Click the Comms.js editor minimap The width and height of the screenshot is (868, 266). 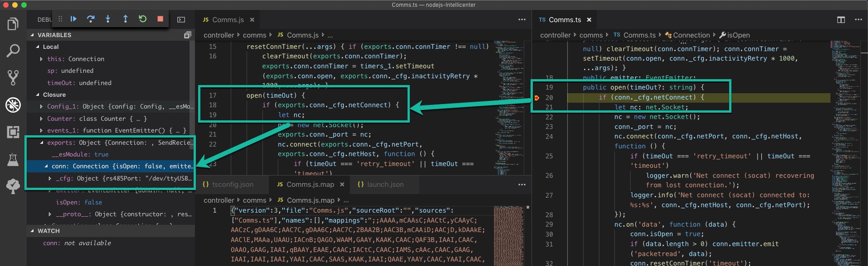tap(508, 108)
